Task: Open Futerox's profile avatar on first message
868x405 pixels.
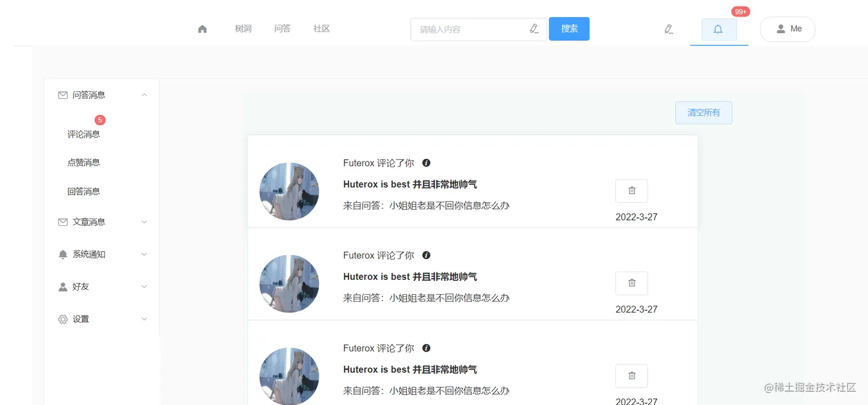Action: click(289, 191)
